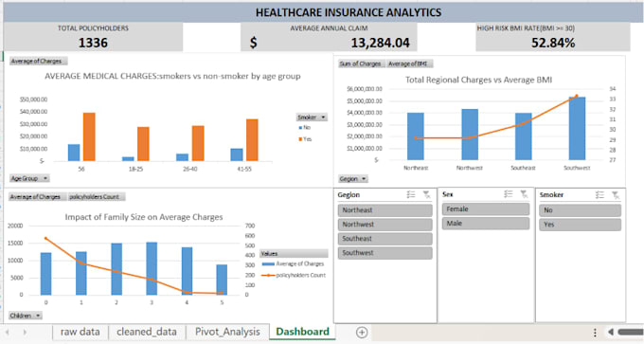This screenshot has width=644, height=344.
Task: Go to previous sheet arrow
Action: point(8,332)
